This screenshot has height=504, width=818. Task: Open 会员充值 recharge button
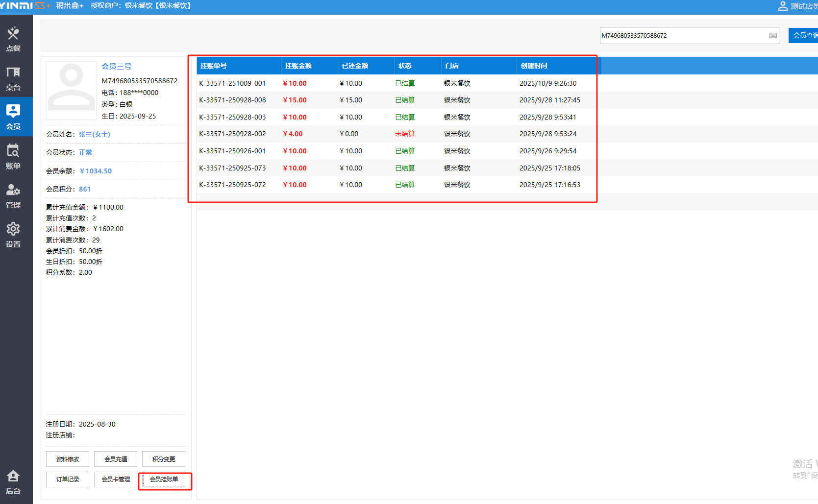click(x=116, y=459)
